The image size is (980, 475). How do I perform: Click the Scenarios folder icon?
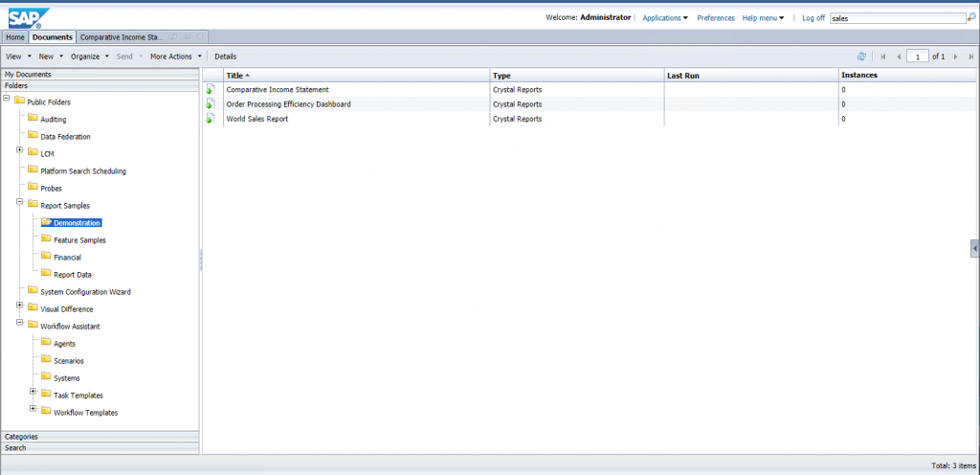click(x=46, y=360)
